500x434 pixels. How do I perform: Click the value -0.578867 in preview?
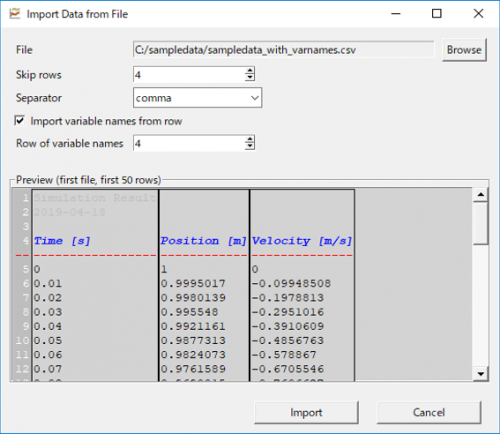tap(284, 355)
